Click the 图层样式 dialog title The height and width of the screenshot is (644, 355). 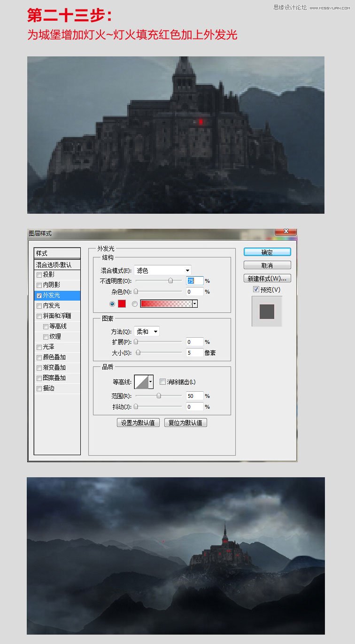40,233
